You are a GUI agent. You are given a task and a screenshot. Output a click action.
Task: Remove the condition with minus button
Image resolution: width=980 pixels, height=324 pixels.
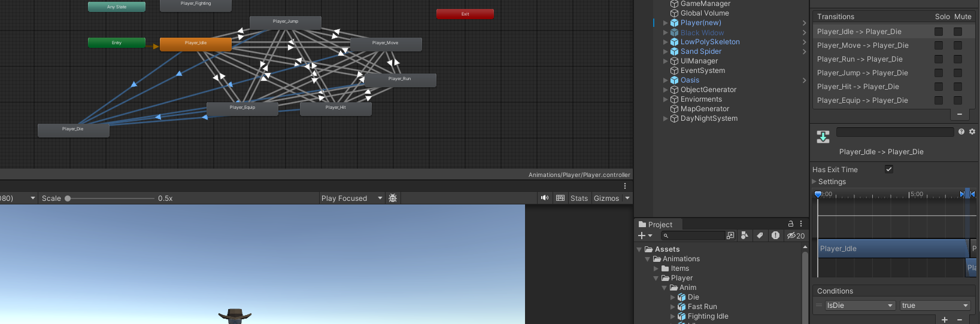(960, 319)
